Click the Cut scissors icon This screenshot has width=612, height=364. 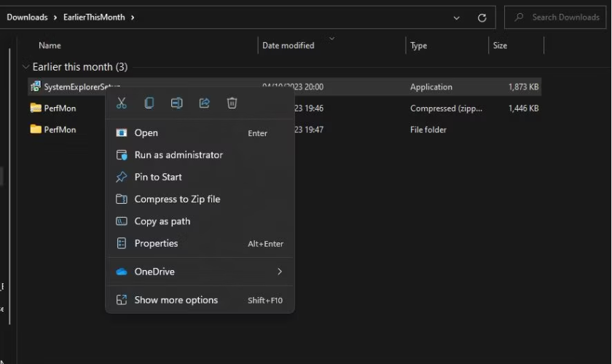coord(122,103)
